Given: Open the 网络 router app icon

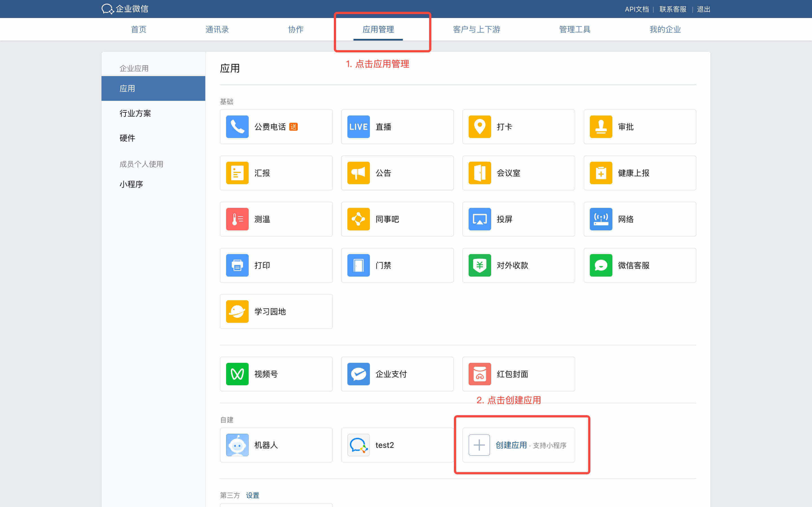Looking at the screenshot, I should 601,219.
